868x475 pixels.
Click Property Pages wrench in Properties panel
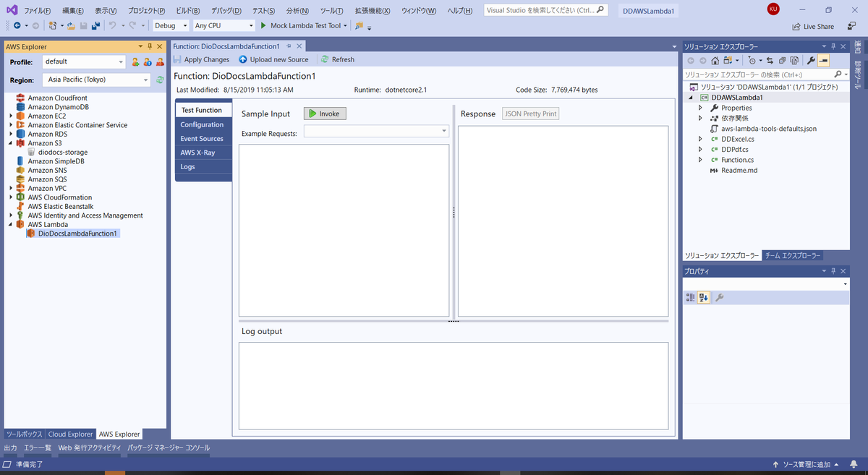tap(719, 297)
